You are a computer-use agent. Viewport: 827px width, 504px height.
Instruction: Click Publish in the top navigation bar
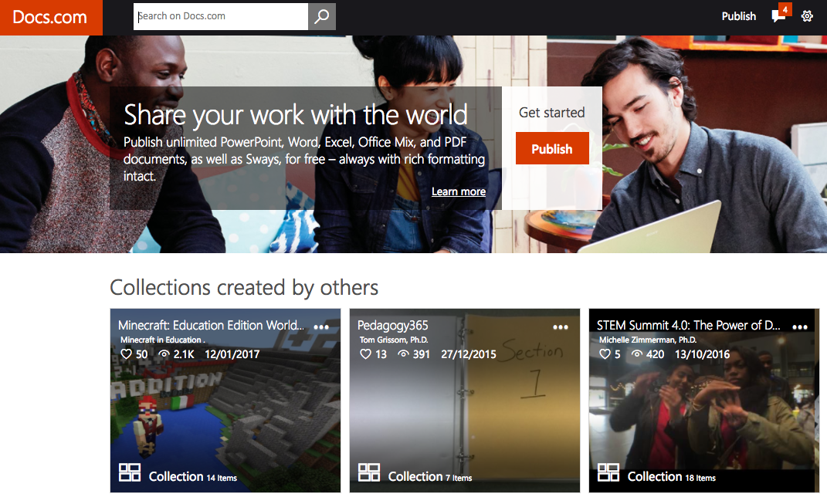tap(738, 16)
